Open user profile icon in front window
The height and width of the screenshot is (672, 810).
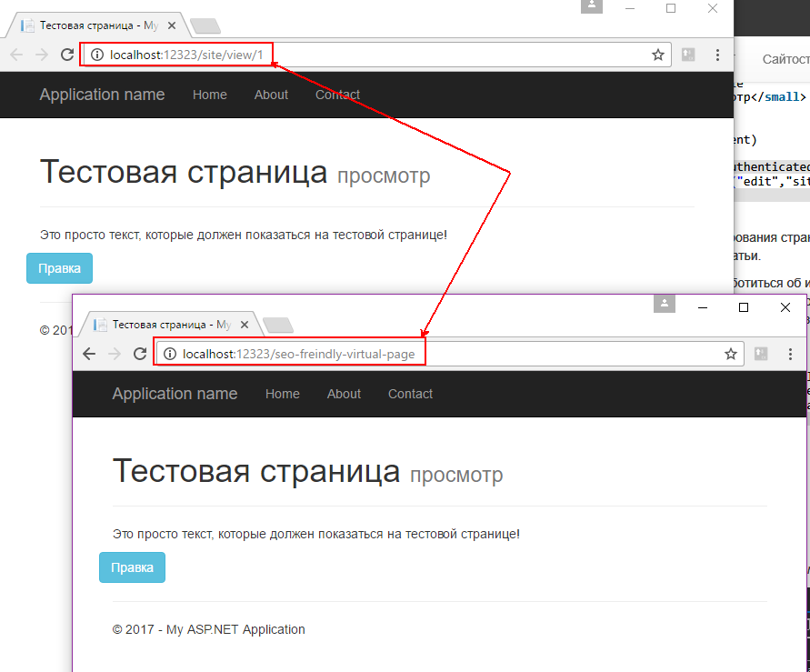coord(665,304)
